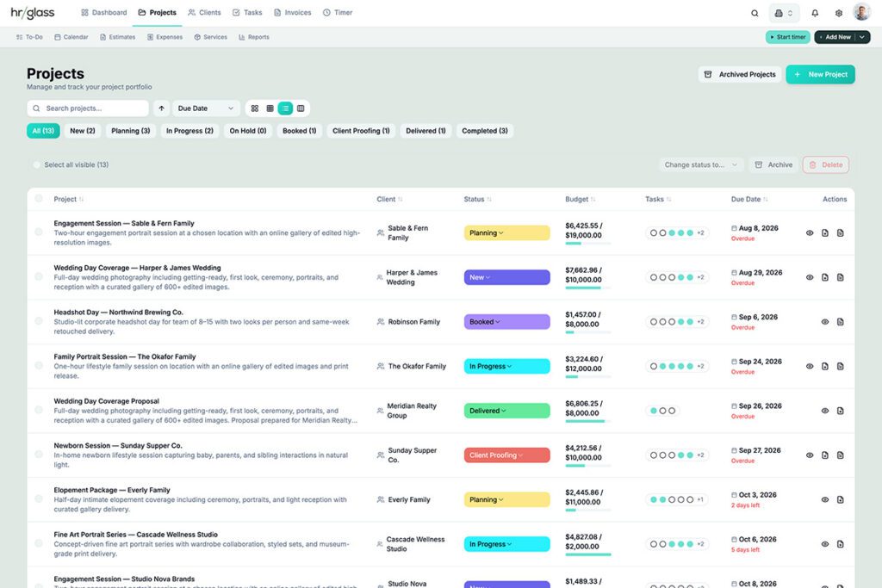The width and height of the screenshot is (882, 588).
Task: Check the header row select-all circle
Action: coord(39,198)
